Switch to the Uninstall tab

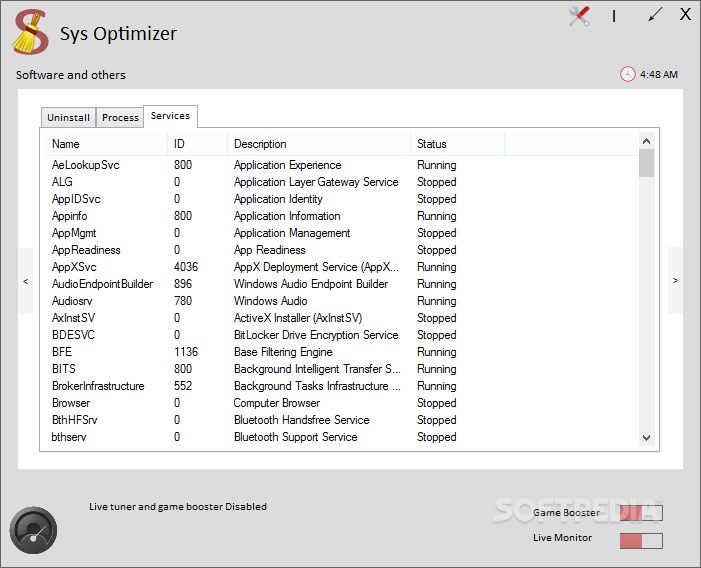(x=68, y=118)
